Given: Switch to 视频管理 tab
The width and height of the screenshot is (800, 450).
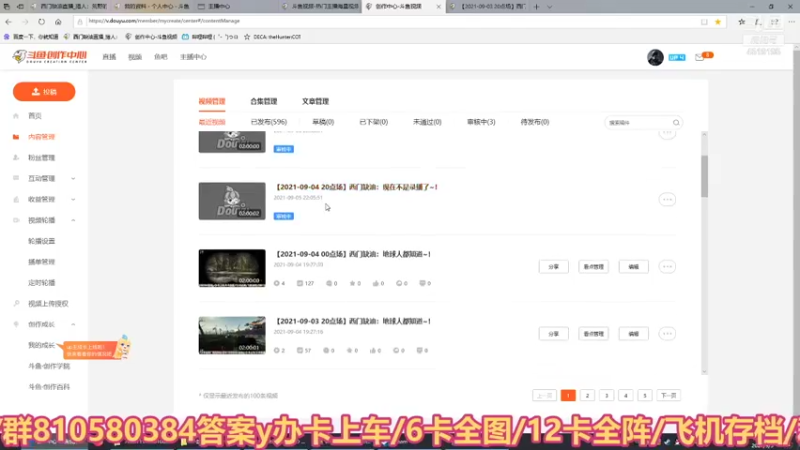Looking at the screenshot, I should (212, 102).
